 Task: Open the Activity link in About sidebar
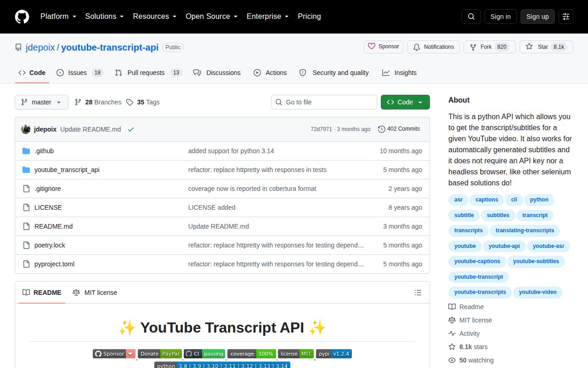pyautogui.click(x=464, y=333)
